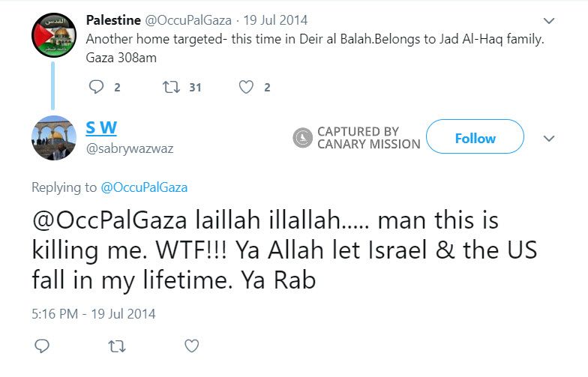Viewport: 588px width, 377px height.
Task: Open the S W display name link
Action: point(101,128)
